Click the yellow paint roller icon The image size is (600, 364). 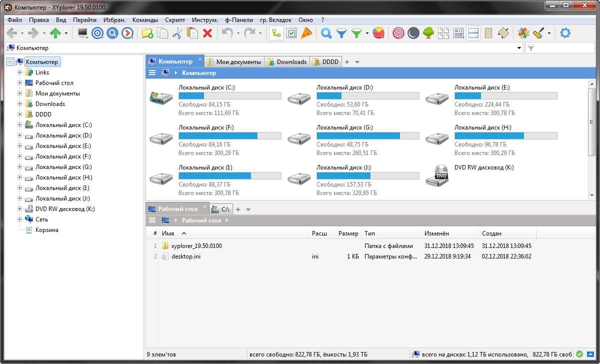pyautogui.click(x=538, y=33)
